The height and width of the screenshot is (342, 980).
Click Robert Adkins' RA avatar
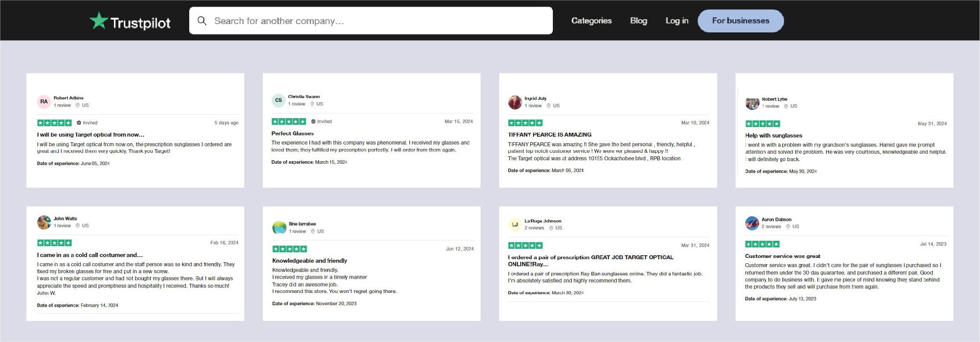click(44, 102)
